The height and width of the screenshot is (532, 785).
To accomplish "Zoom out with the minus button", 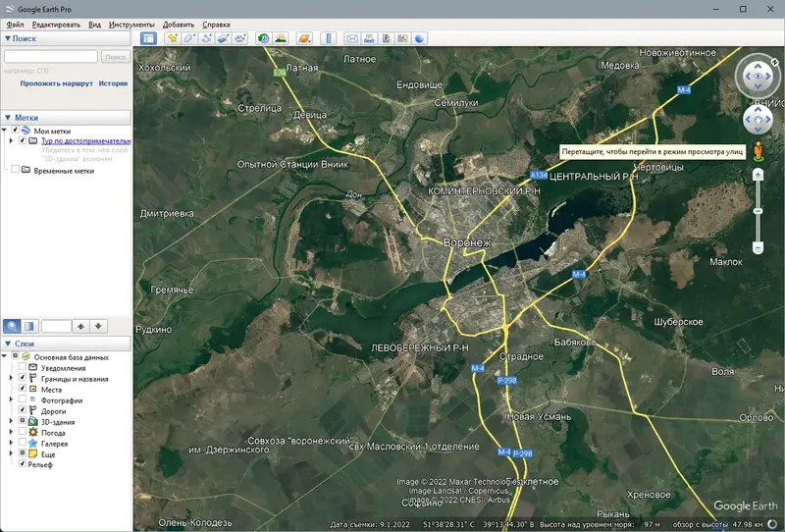I will (758, 248).
